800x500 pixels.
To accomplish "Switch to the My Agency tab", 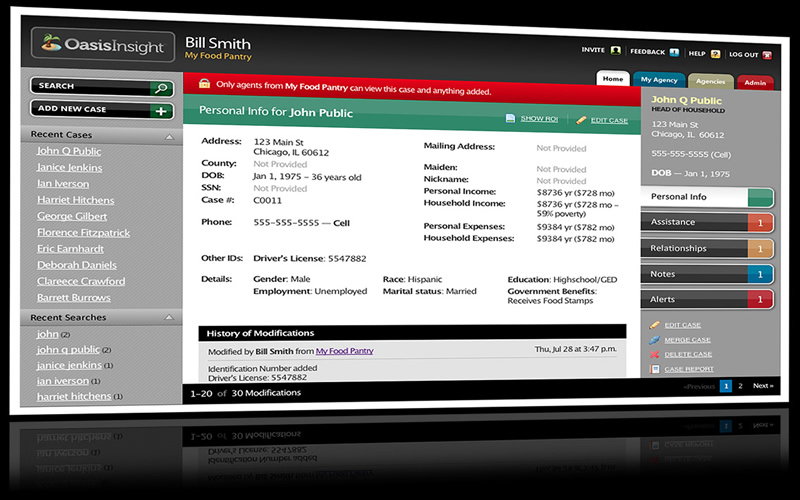I will (659, 80).
